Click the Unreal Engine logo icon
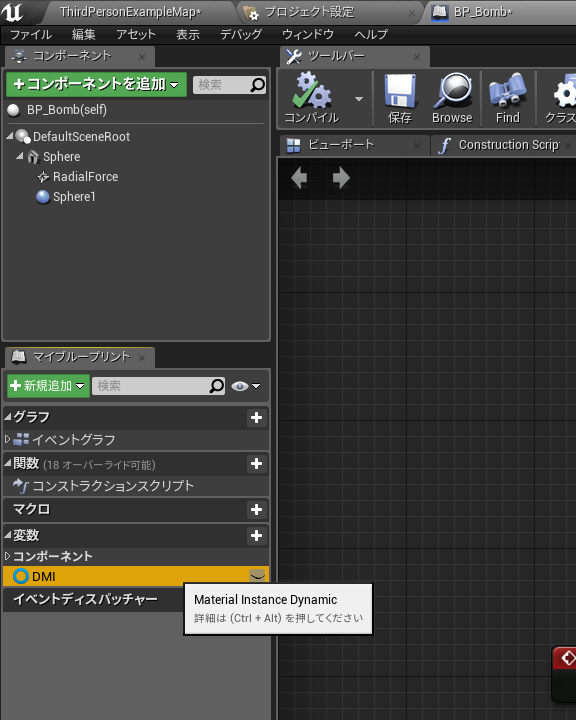 pos(12,11)
